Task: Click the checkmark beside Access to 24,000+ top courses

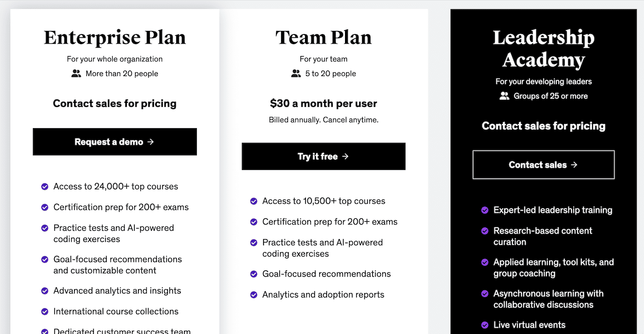Action: [45, 187]
